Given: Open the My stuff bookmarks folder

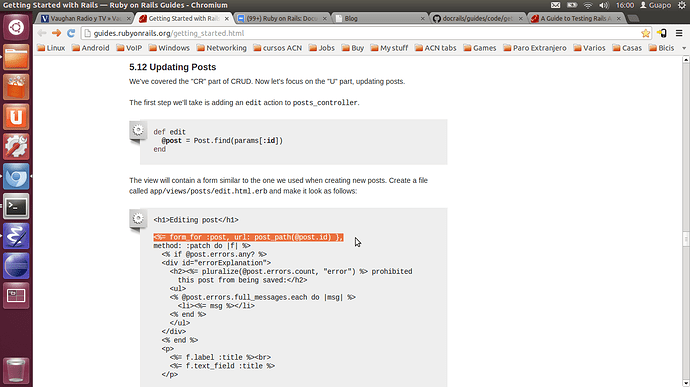Looking at the screenshot, I should click(x=389, y=48).
